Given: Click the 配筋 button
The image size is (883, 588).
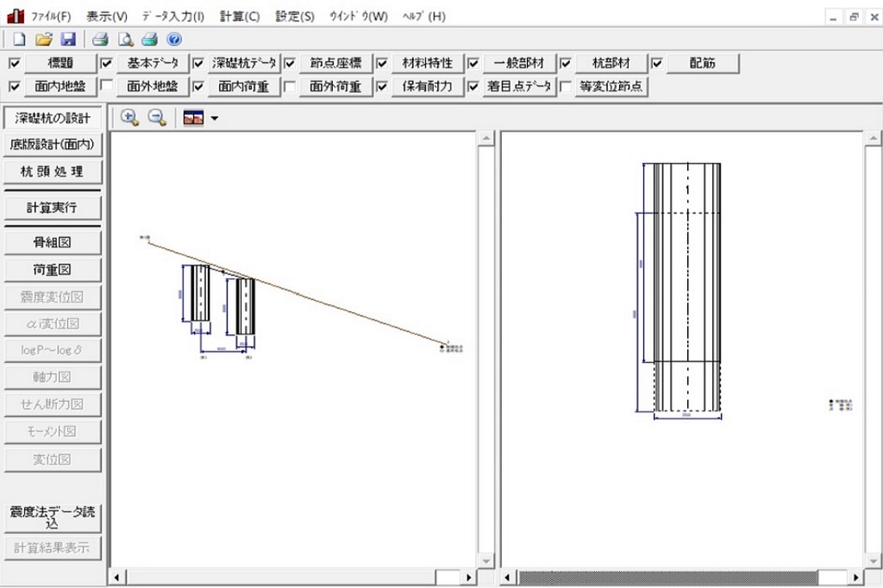Looking at the screenshot, I should click(x=703, y=63).
